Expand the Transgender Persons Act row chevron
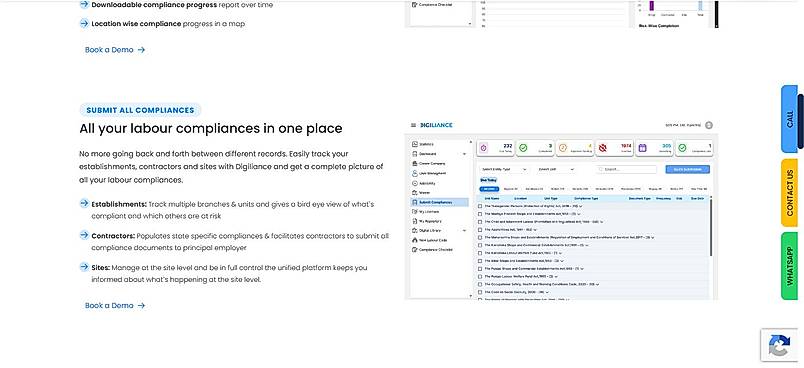Screen dimensions: 804x368 (x=581, y=206)
